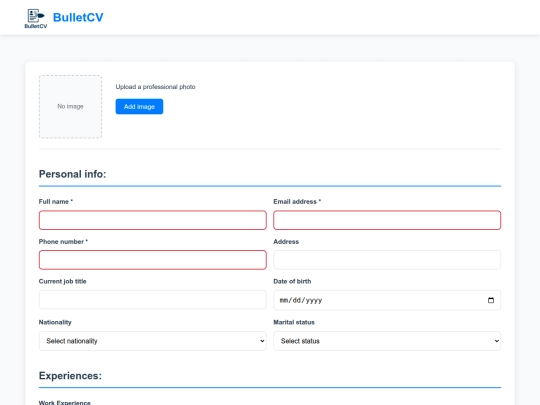Focus the Phone number input field

[153, 260]
